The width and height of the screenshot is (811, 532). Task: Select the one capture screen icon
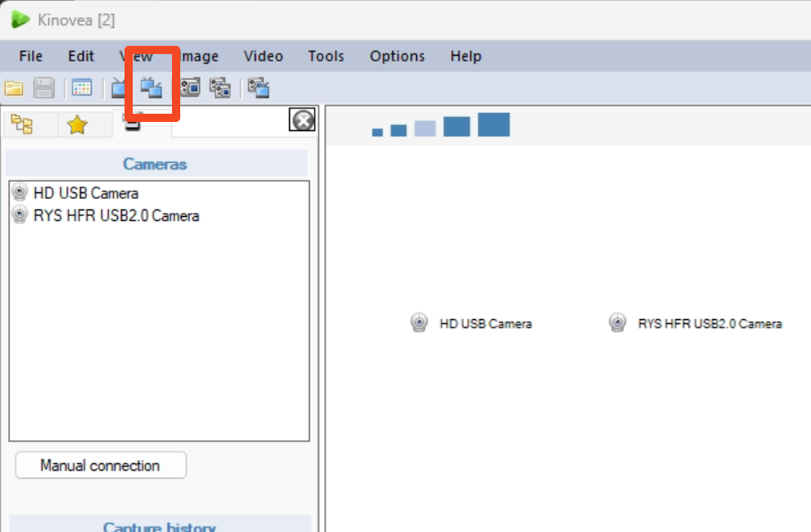coord(190,88)
